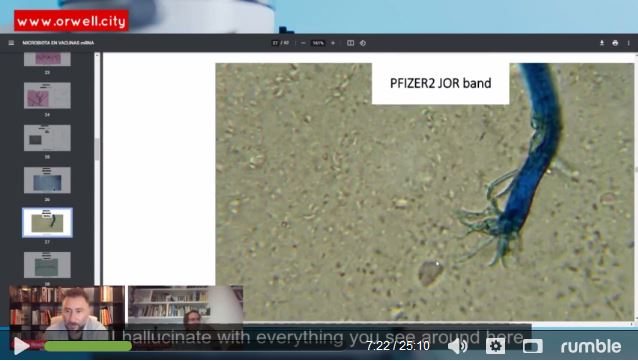
Task: Toggle theater mode rectangle icon
Action: tap(532, 346)
